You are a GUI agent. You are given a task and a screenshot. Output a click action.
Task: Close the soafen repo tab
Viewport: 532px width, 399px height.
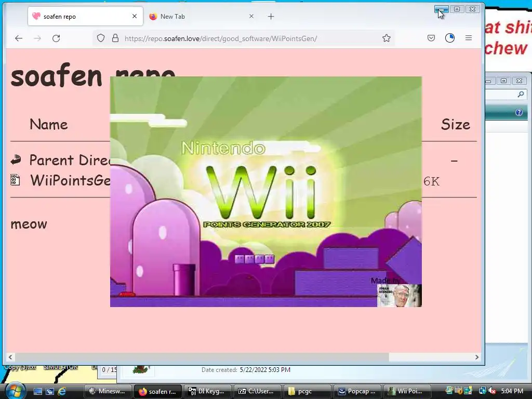pos(135,16)
